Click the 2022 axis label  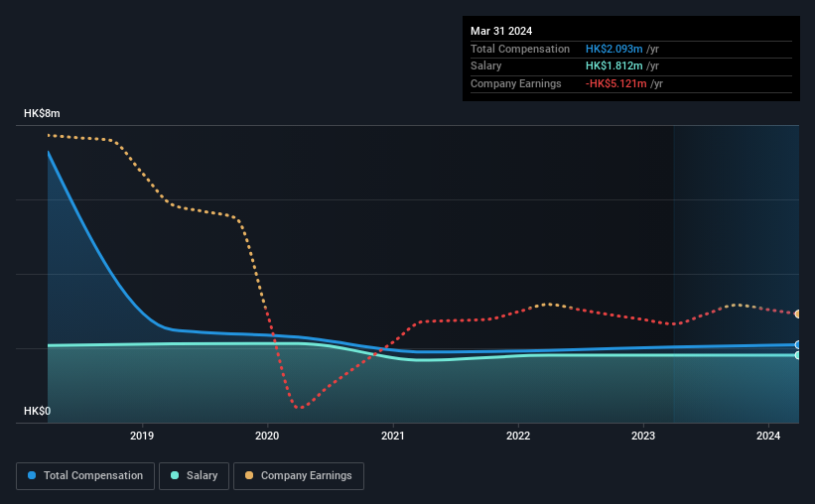[x=518, y=436]
